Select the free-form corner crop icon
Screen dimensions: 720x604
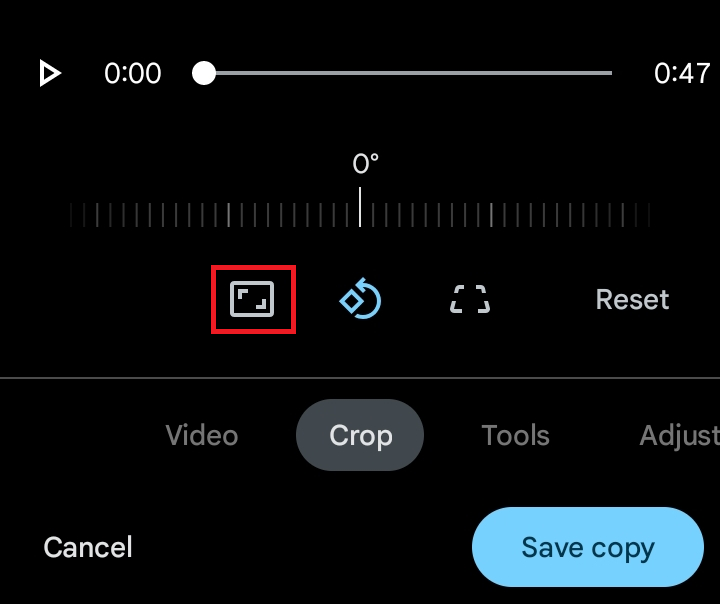point(470,299)
